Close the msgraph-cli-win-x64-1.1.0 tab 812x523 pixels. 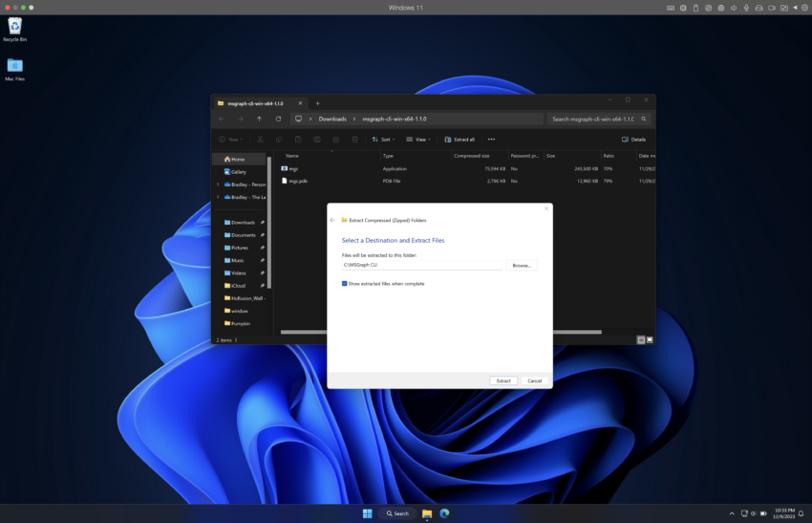pyautogui.click(x=300, y=103)
